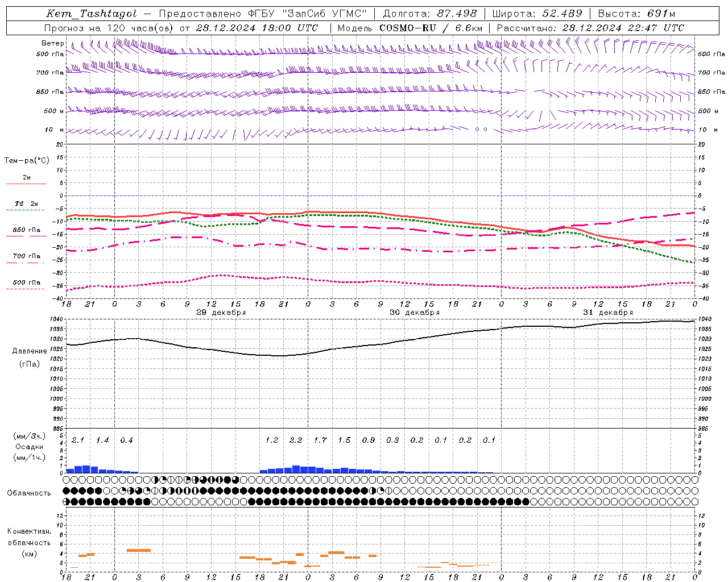728x582 pixels.
Task: Click the 'Облачность' cloudiness label
Action: pyautogui.click(x=29, y=493)
